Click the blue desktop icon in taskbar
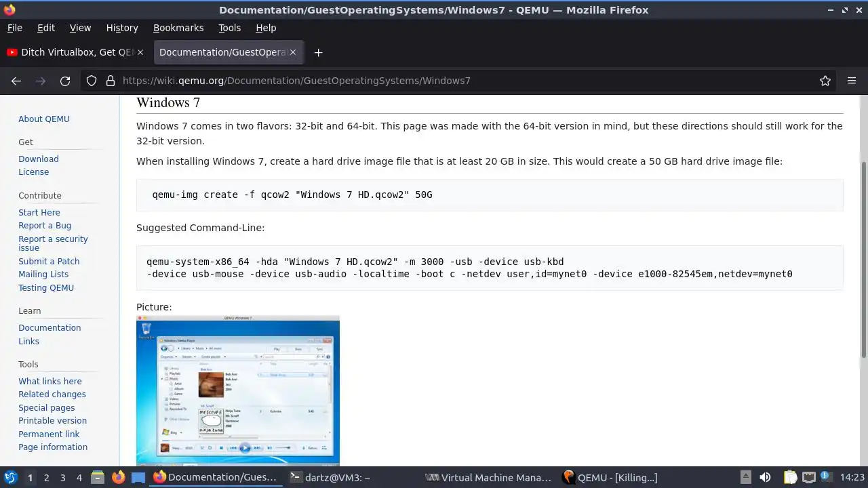Screen dimensions: 868x488 138,477
